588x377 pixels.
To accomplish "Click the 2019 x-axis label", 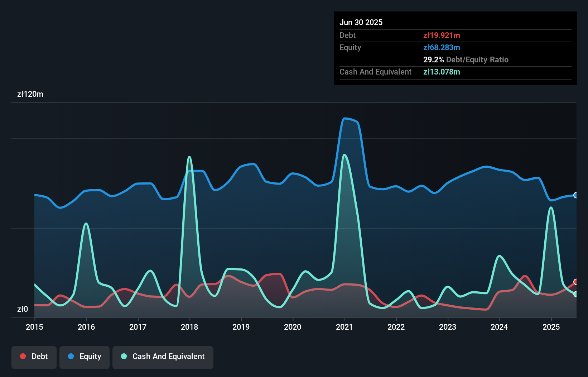I will coord(241,327).
